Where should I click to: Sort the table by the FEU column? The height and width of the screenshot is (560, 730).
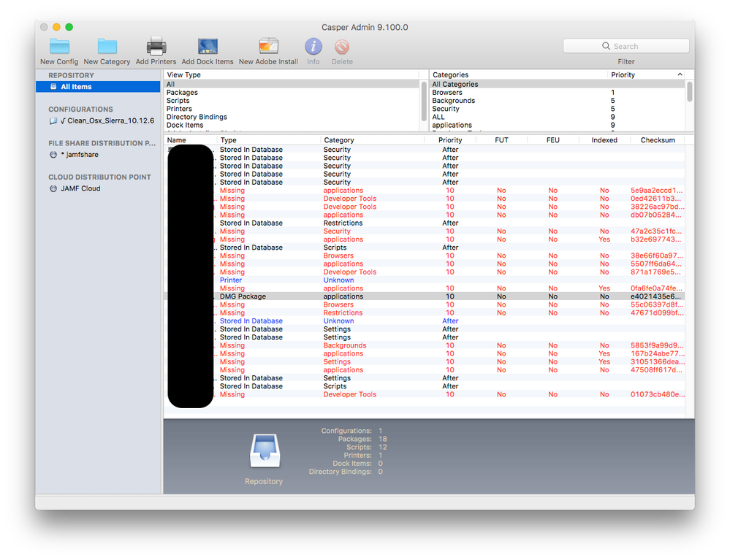coord(552,140)
